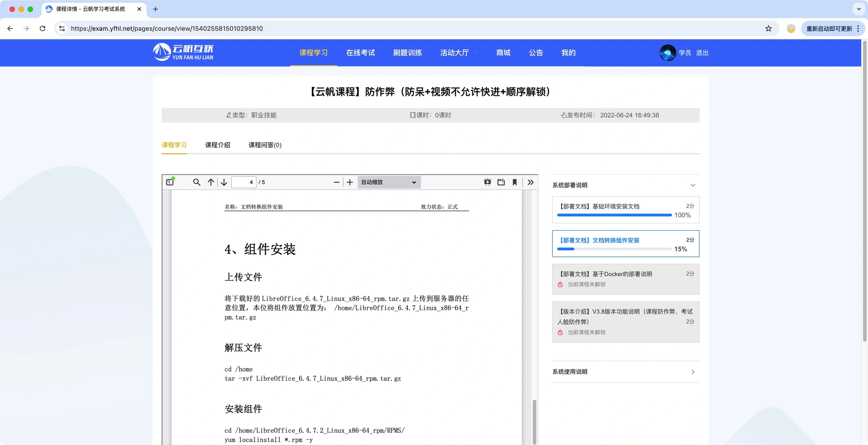Open the 活动大厅 dropdown menu
The height and width of the screenshot is (445, 868).
pos(458,53)
